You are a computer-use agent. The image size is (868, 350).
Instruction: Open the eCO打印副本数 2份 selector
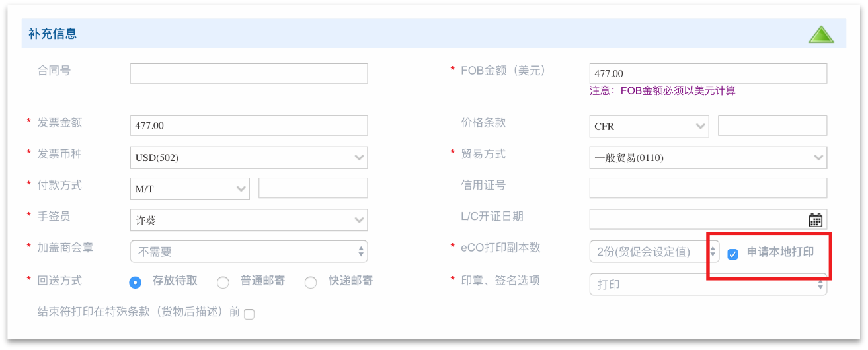tap(654, 252)
